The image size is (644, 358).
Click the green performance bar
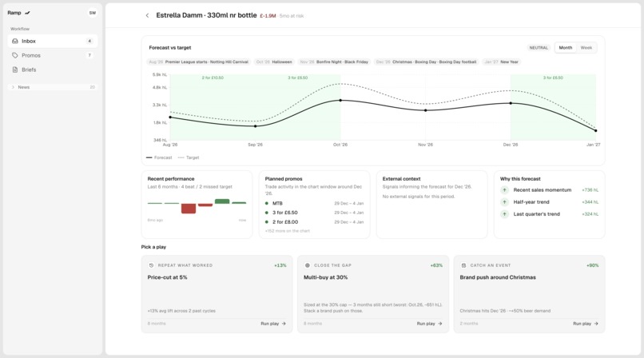click(x=222, y=201)
